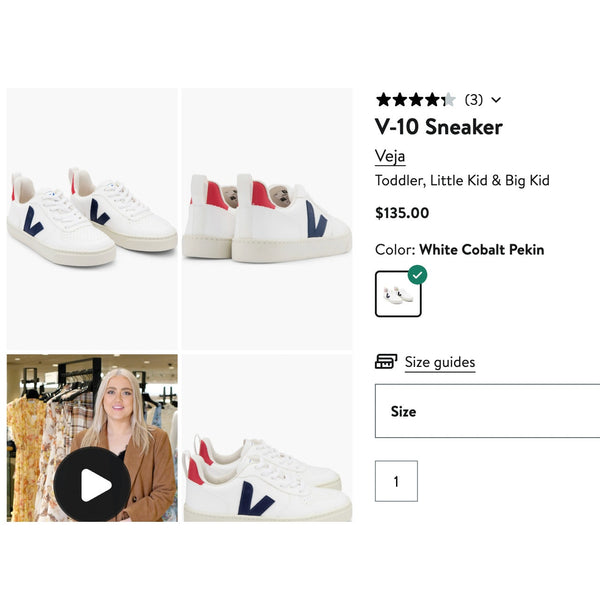Click the star rating icons
The height and width of the screenshot is (600, 600).
416,100
